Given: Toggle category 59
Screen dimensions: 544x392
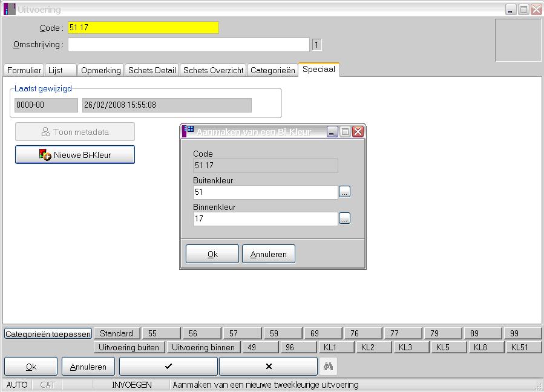Looking at the screenshot, I should (283, 333).
